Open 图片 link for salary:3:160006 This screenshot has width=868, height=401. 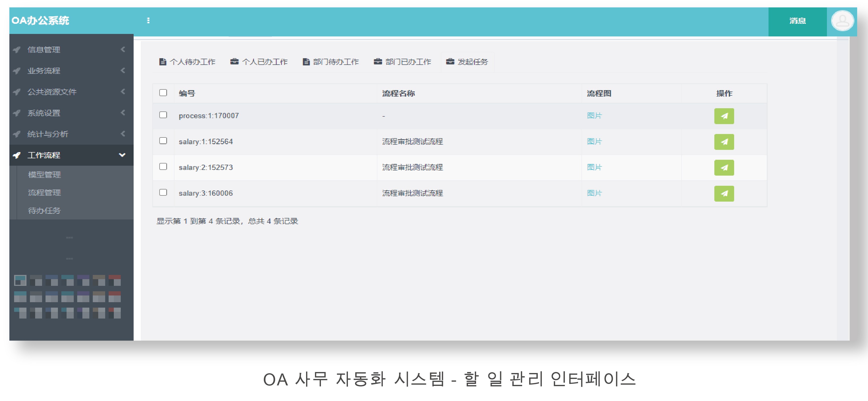(594, 193)
